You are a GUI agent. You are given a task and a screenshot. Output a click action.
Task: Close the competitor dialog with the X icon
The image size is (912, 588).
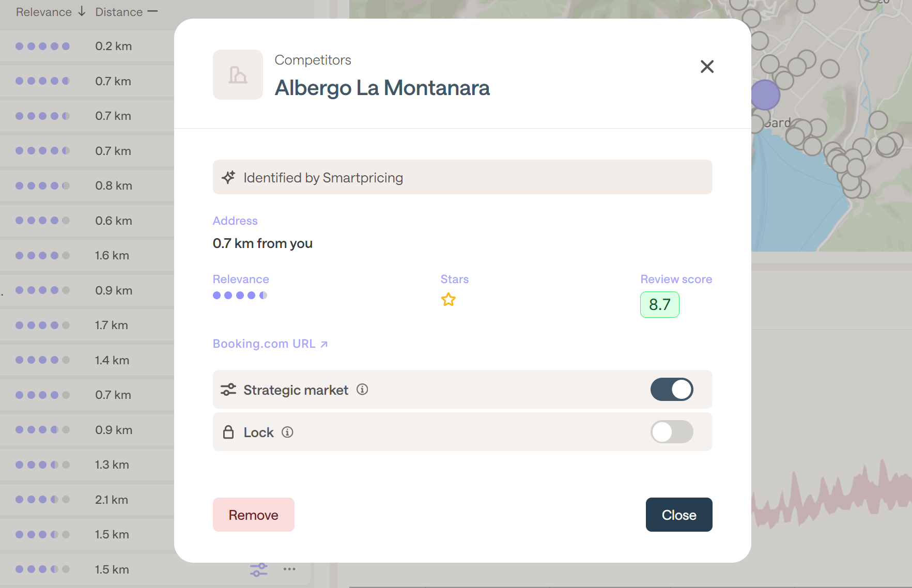click(707, 67)
